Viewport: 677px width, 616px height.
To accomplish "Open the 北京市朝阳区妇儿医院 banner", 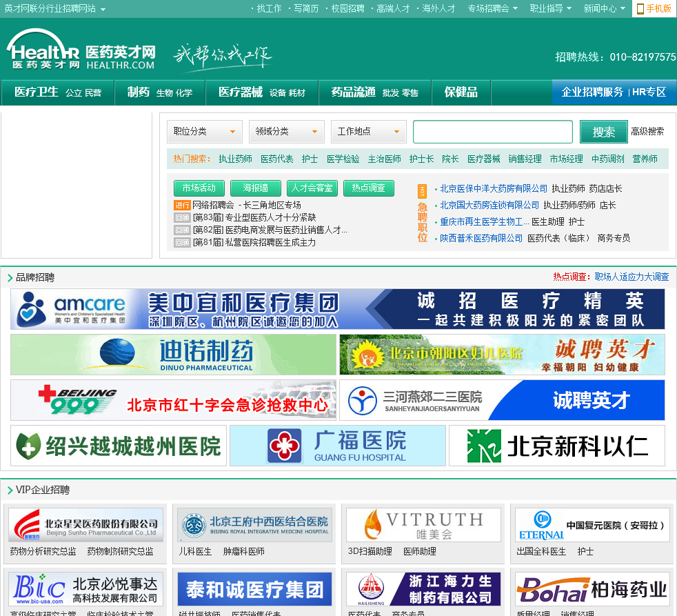I will [502, 355].
